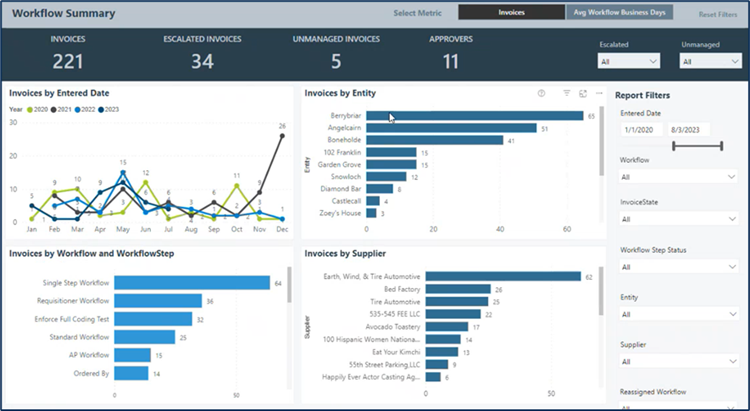Expand the Workflow Step Status dropdown
This screenshot has width=750, height=411.
coord(678,267)
